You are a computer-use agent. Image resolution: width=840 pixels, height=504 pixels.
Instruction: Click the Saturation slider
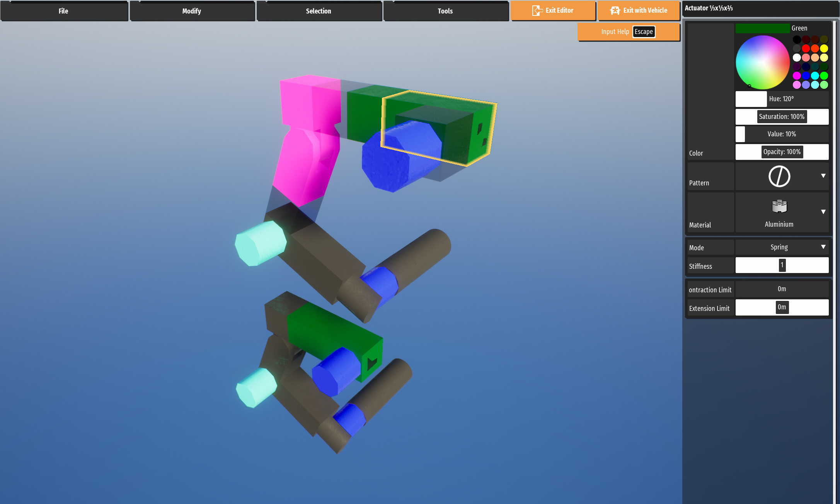click(782, 117)
